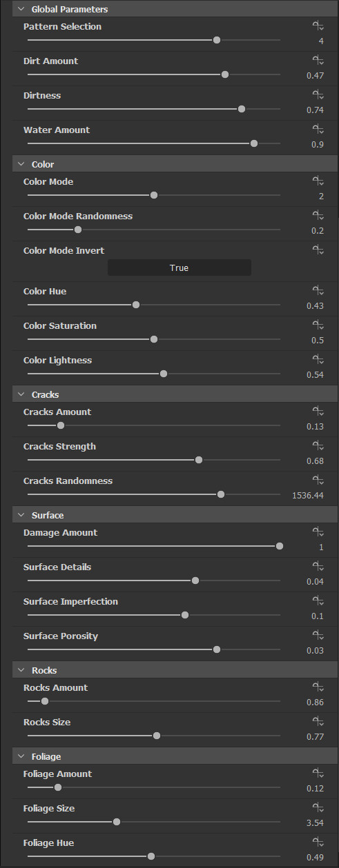
Task: Click the Color section header
Action: click(169, 164)
